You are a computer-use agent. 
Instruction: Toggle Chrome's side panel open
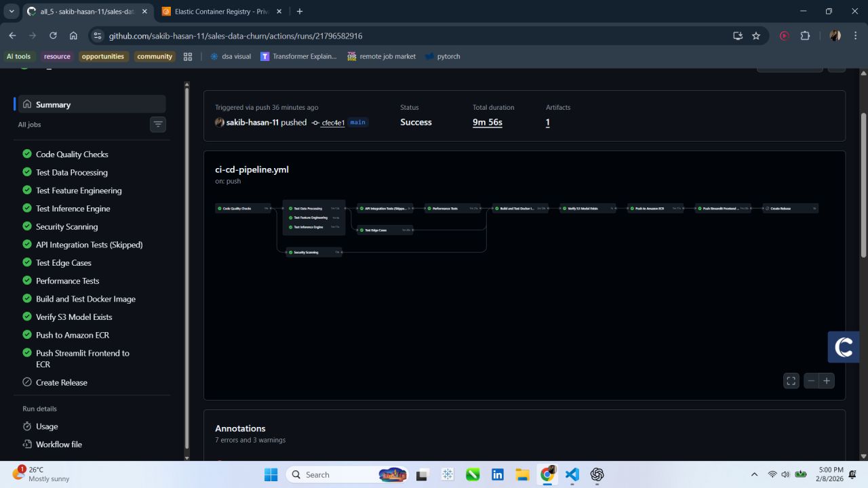pos(737,35)
